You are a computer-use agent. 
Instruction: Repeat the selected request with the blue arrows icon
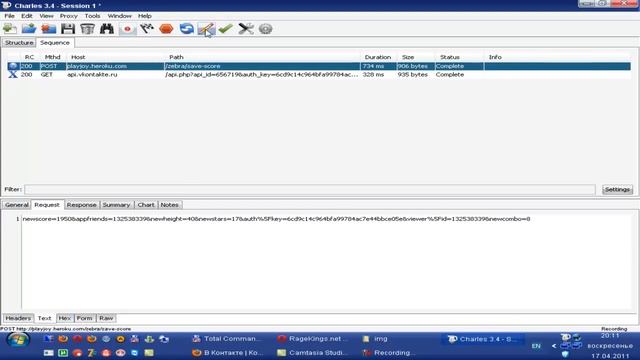pos(187,29)
